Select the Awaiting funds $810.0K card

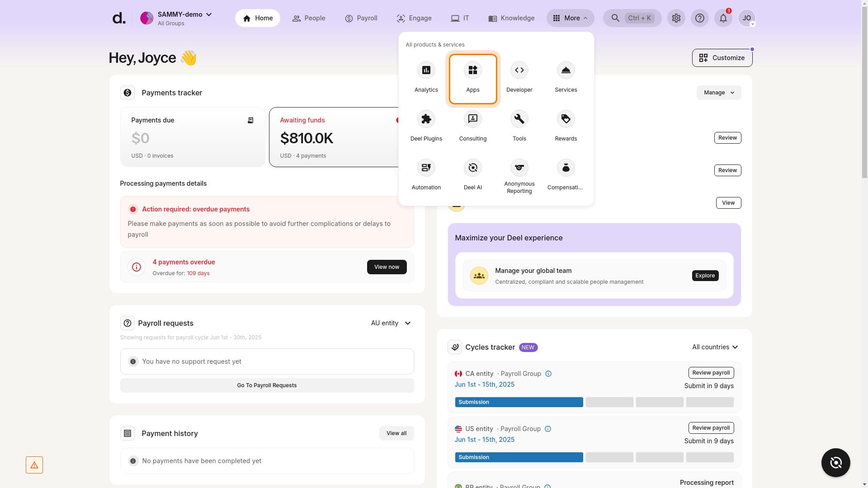tap(335, 137)
